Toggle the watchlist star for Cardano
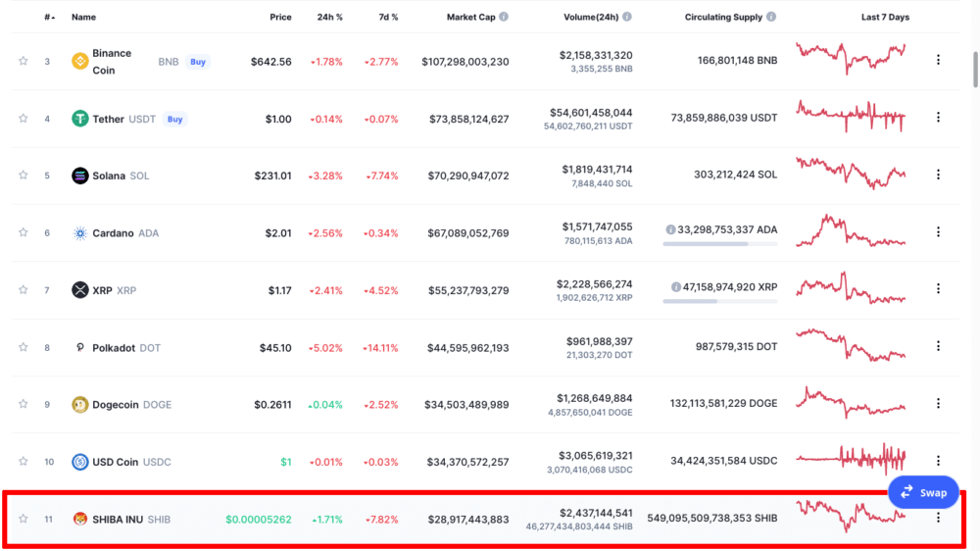Image resolution: width=980 pixels, height=551 pixels. pos(24,233)
